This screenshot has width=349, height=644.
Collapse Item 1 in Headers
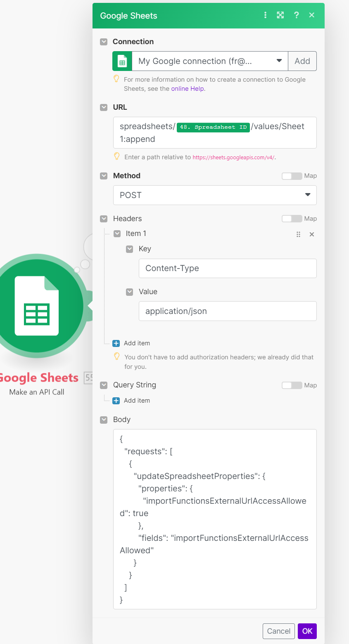[117, 234]
